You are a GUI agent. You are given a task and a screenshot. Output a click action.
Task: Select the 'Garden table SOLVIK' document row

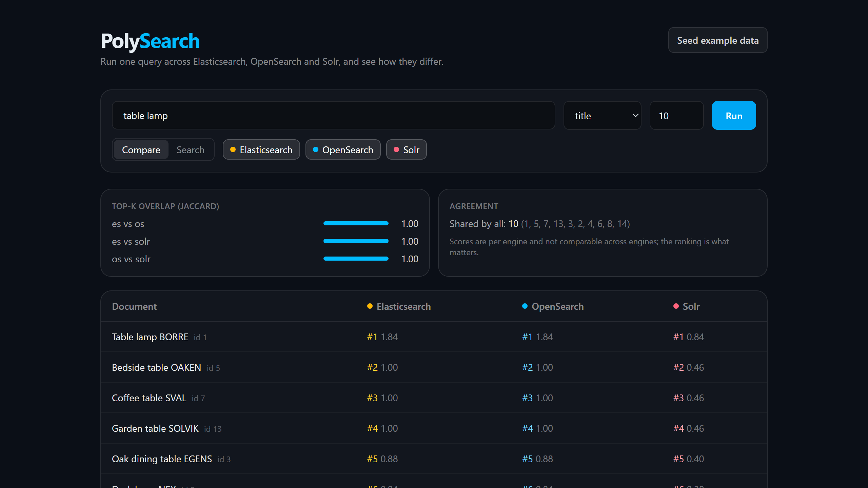coord(434,428)
